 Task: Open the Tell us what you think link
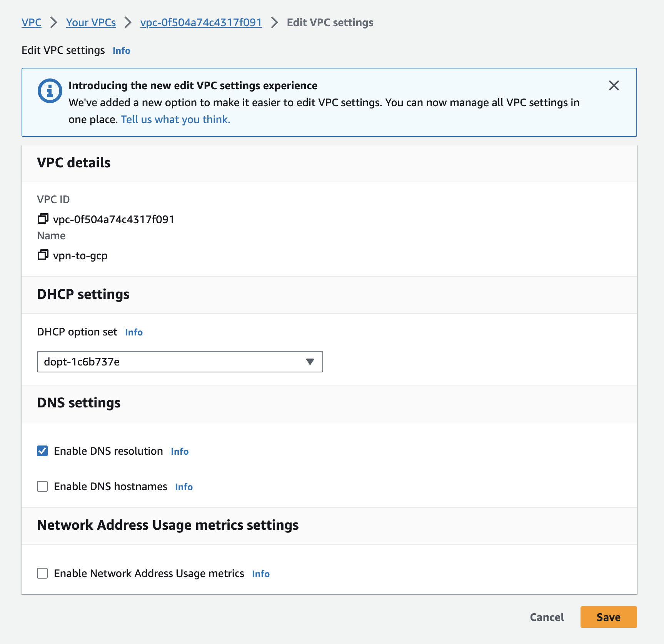(174, 119)
